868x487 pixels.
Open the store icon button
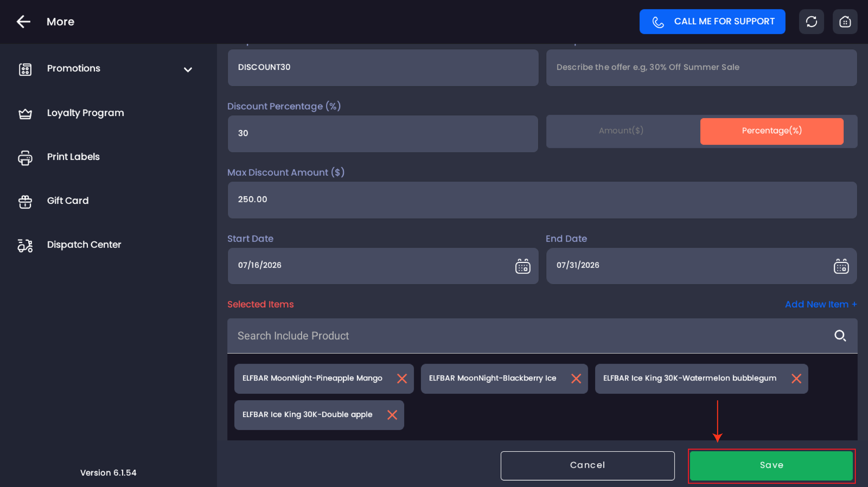[845, 22]
